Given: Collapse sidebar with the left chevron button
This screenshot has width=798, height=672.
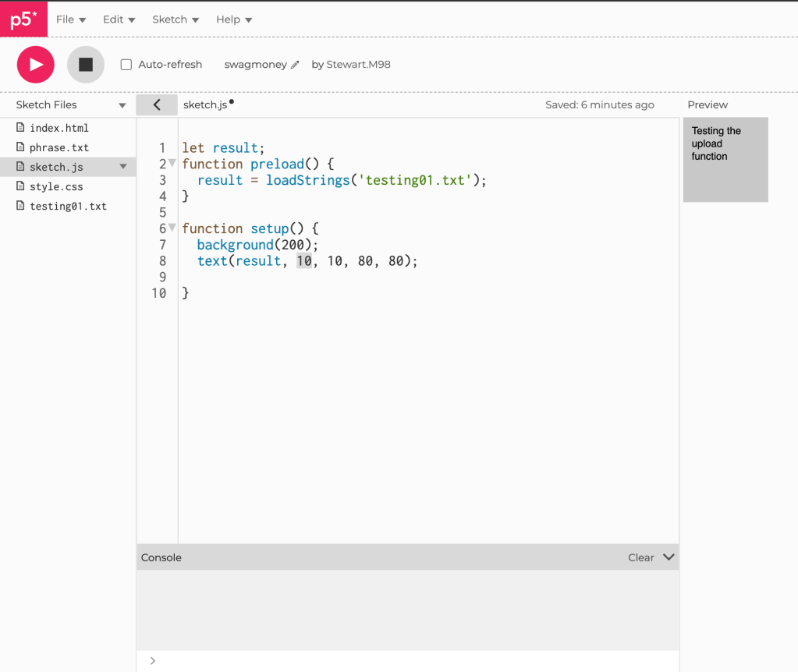Looking at the screenshot, I should coord(157,104).
